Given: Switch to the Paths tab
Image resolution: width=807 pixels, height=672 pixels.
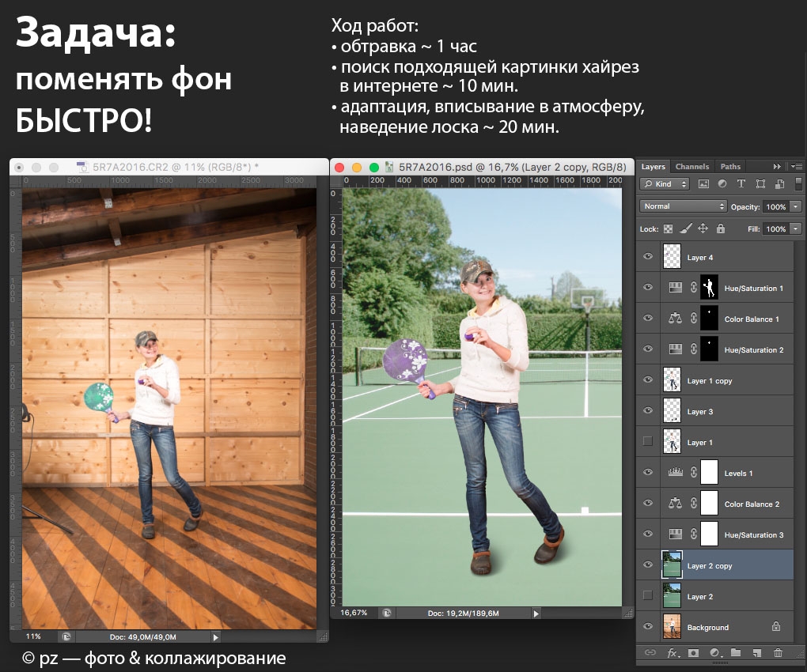Looking at the screenshot, I should (730, 167).
